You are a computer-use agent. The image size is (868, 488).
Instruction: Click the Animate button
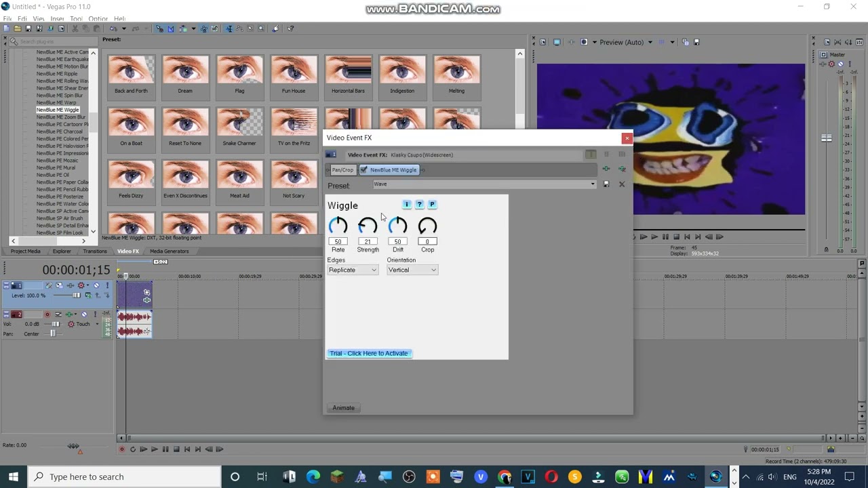click(343, 408)
